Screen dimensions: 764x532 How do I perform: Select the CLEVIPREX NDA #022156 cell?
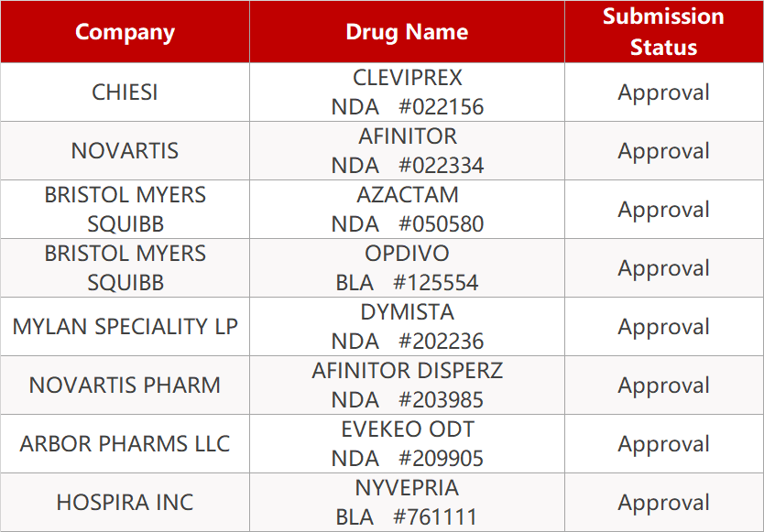coord(407,92)
